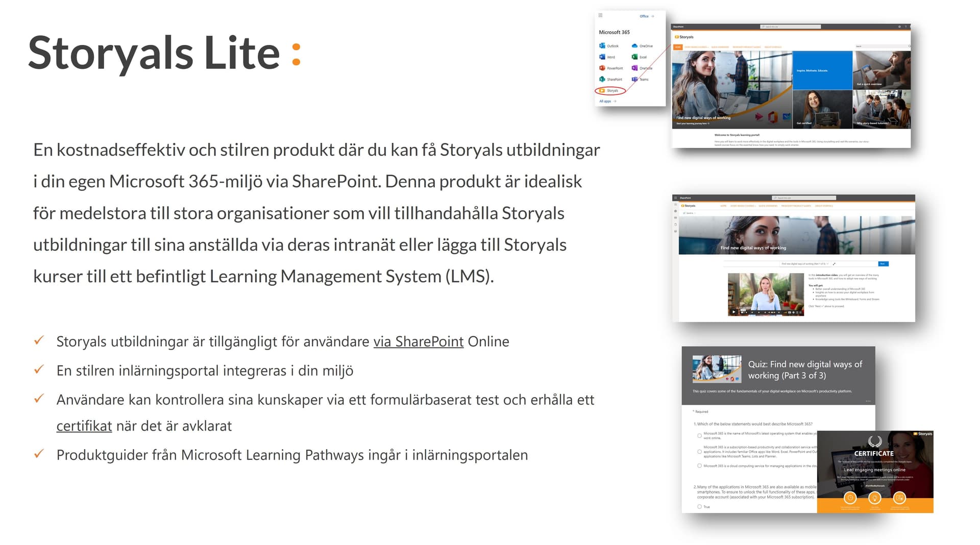Click the search field right of portal tabs

pyautogui.click(x=883, y=46)
